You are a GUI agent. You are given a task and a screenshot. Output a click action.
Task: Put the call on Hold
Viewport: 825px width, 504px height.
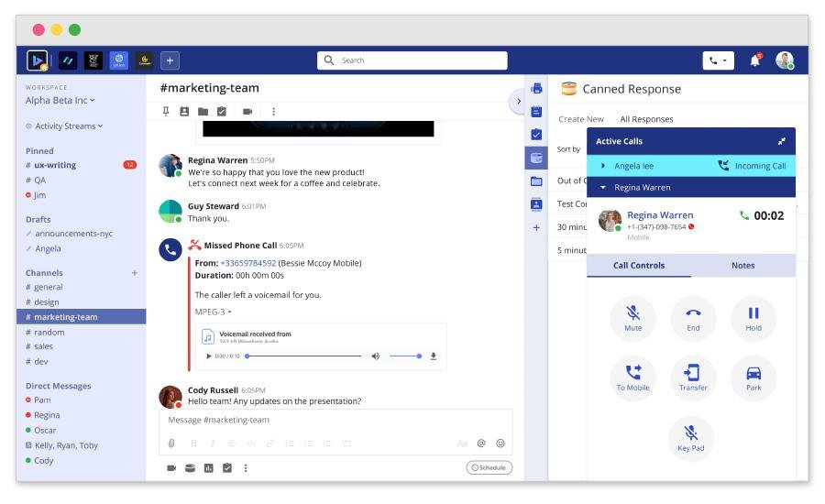[x=753, y=318]
